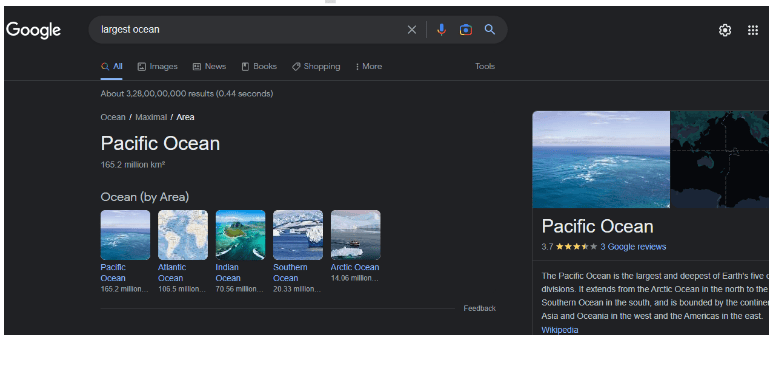
Task: Open the Atlantic Ocean map thumbnail
Action: (x=183, y=235)
